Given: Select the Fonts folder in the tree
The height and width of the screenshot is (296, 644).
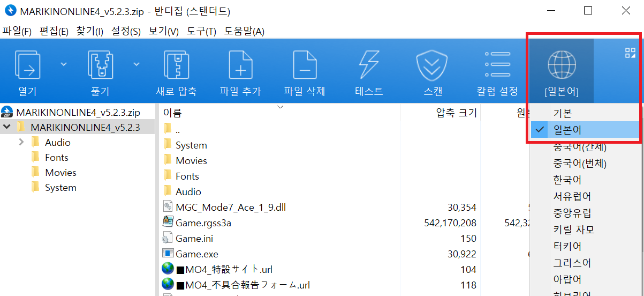Looking at the screenshot, I should tap(57, 157).
